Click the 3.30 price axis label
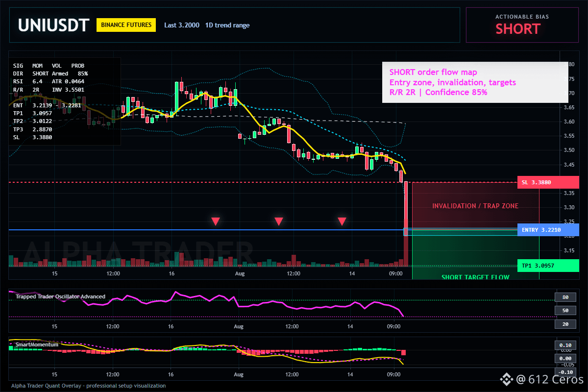The height and width of the screenshot is (392, 588). tap(569, 207)
